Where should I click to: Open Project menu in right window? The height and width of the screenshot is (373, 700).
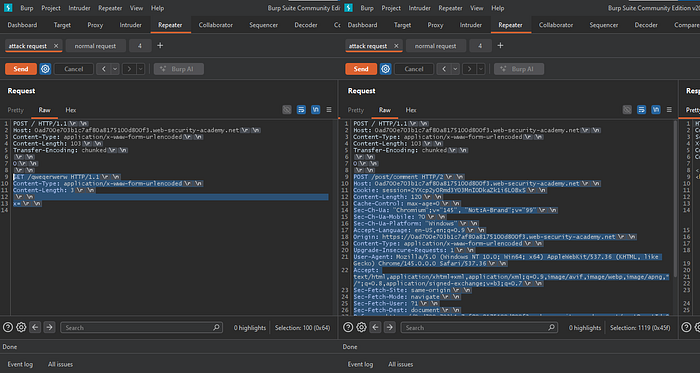(391, 8)
